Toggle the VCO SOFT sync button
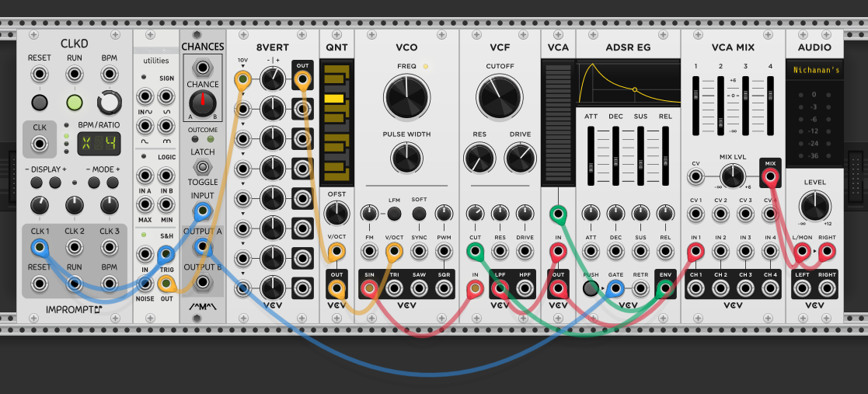868x394 pixels. pos(419,214)
